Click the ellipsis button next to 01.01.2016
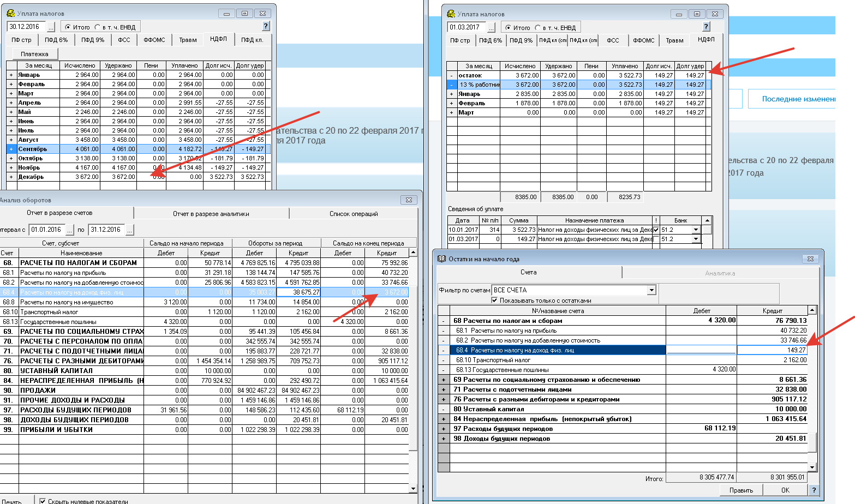 point(69,230)
